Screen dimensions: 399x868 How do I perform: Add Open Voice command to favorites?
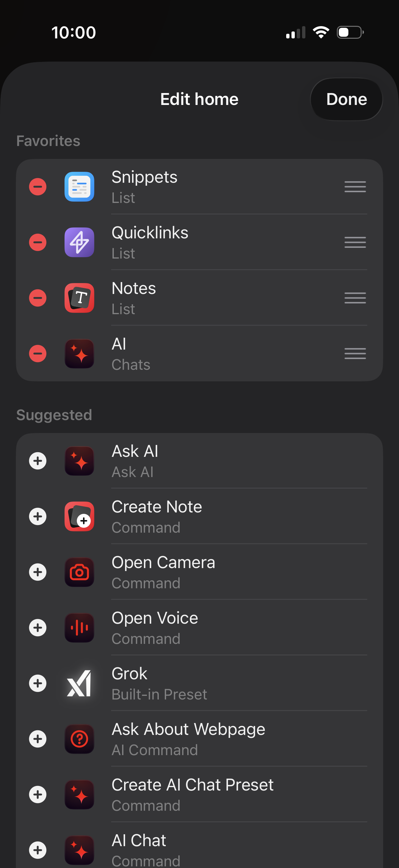click(x=38, y=628)
